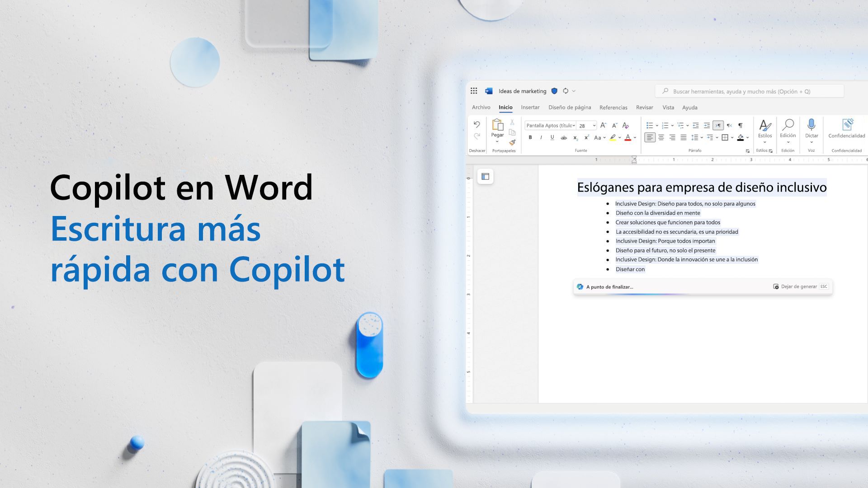Decrease the paragraph indent

(696, 125)
